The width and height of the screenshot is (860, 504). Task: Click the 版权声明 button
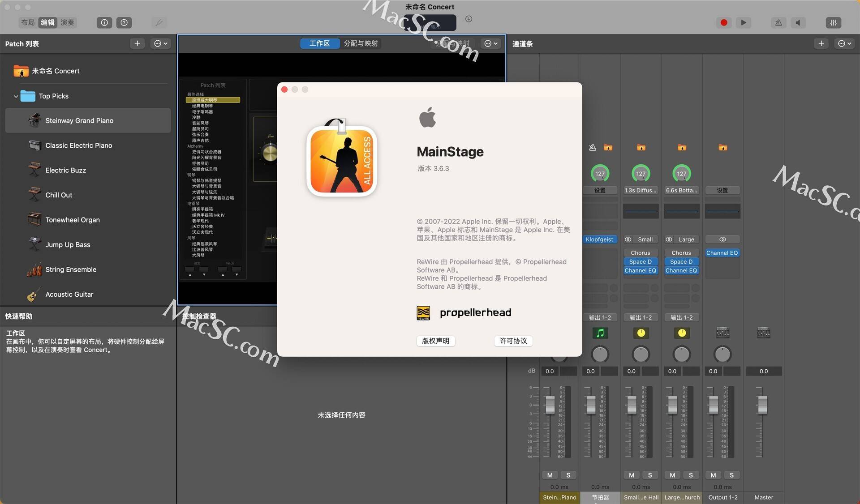435,341
